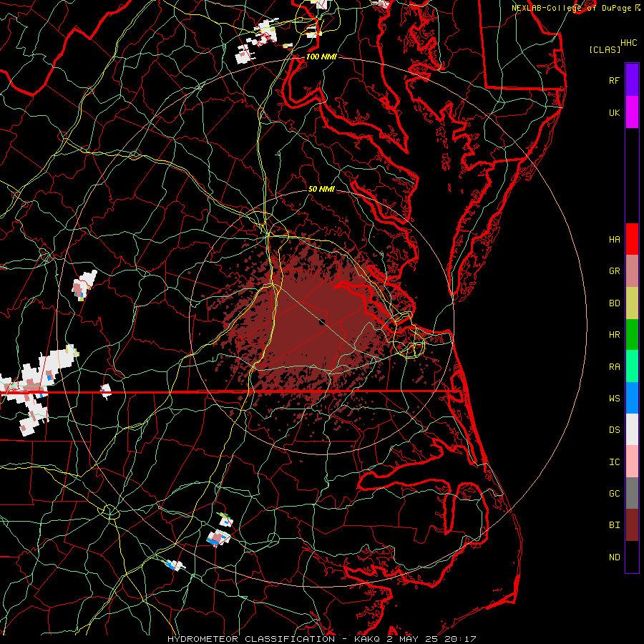
Task: Click the 'GR' legend label
Action: tap(614, 271)
